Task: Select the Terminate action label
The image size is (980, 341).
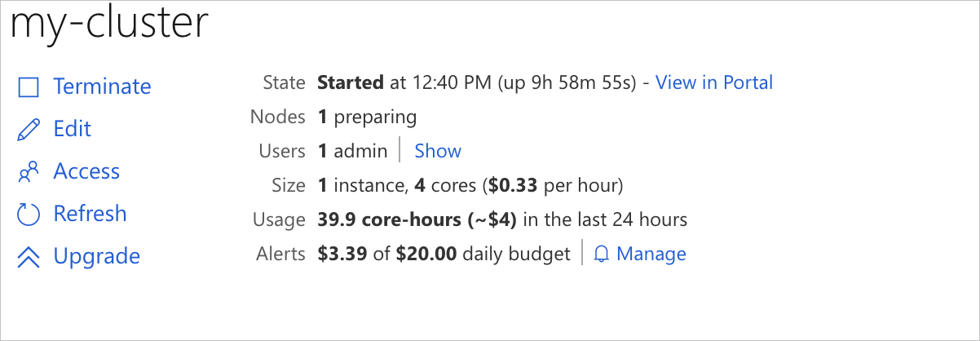Action: [x=102, y=86]
